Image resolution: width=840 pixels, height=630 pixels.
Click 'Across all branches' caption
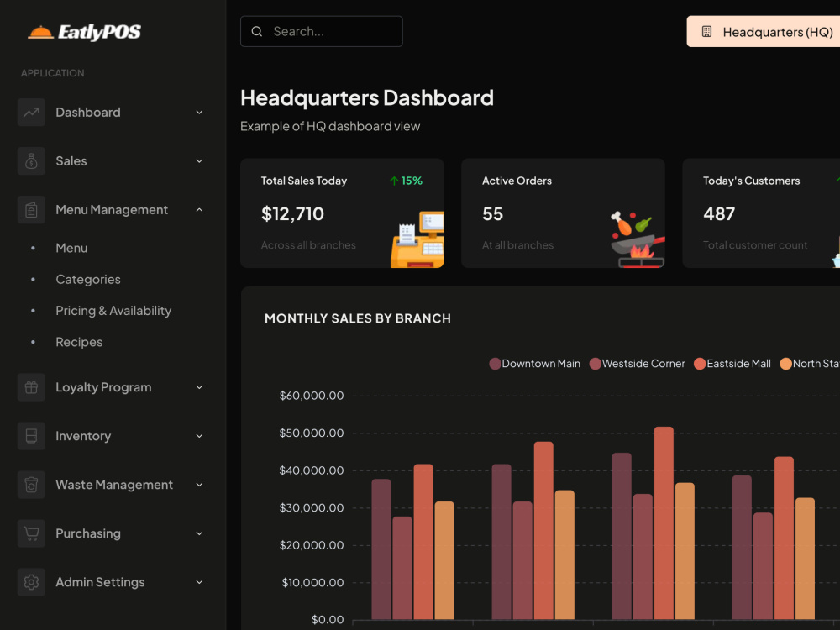[308, 245]
